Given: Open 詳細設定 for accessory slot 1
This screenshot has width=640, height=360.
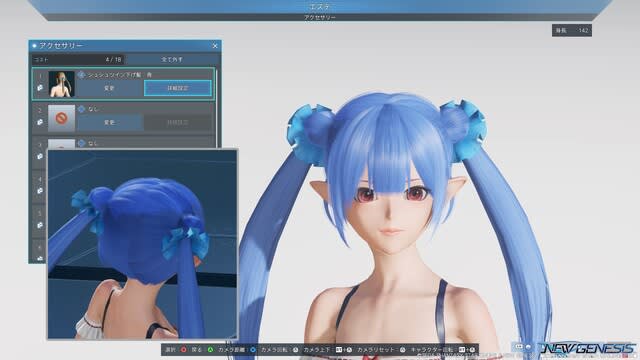Looking at the screenshot, I should click(x=178, y=88).
